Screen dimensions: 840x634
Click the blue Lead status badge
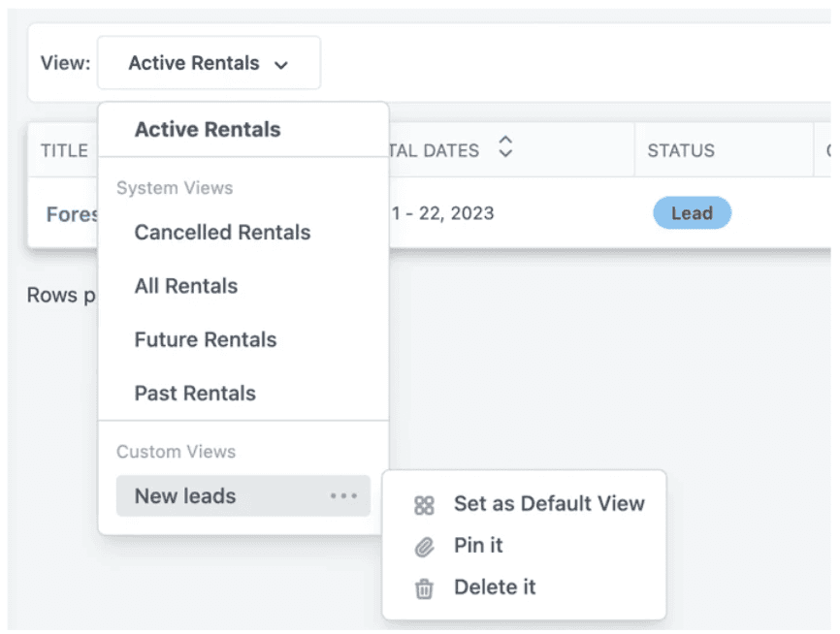(692, 213)
